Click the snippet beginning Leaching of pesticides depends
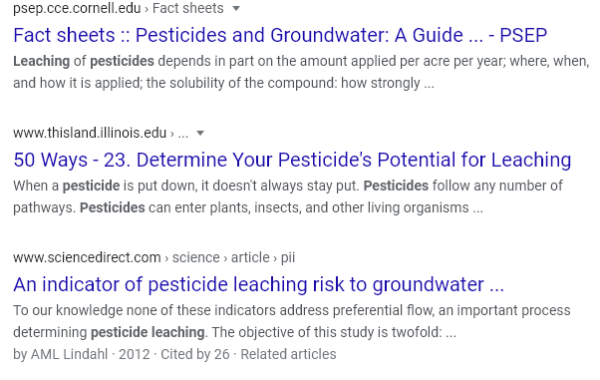 [301, 72]
